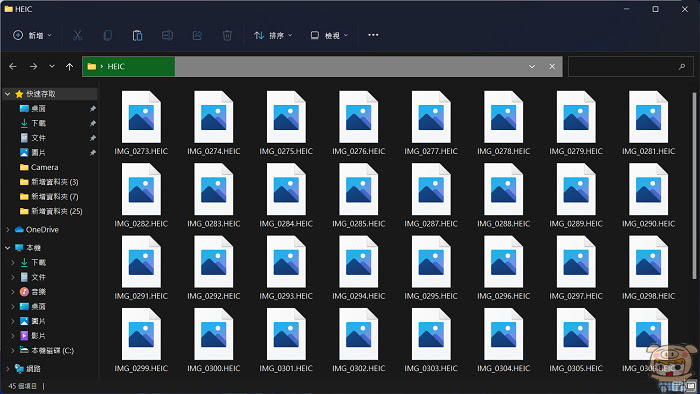Navigate back with the left arrow
700x394 pixels.
(13, 66)
